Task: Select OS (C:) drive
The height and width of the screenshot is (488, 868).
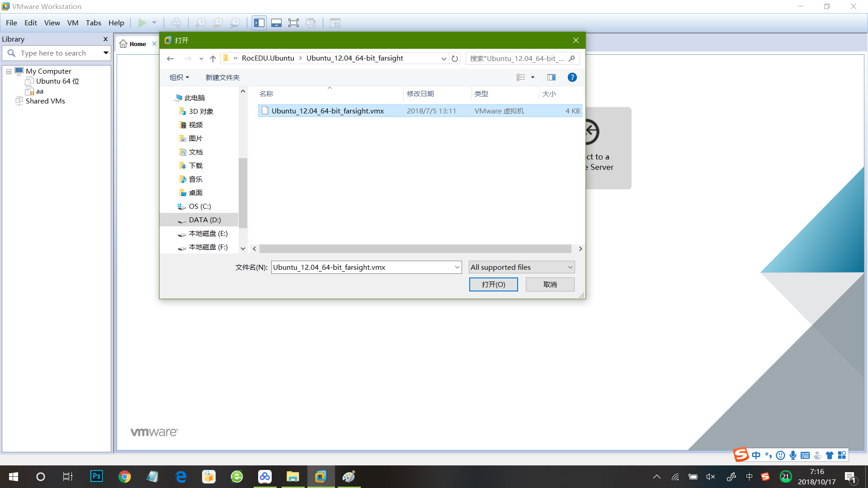Action: (200, 206)
